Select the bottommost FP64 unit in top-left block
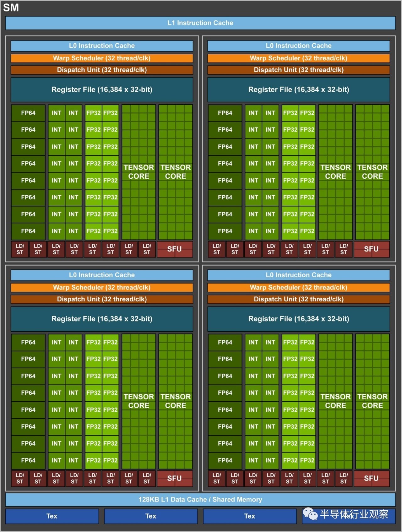402x532 pixels. pyautogui.click(x=28, y=231)
